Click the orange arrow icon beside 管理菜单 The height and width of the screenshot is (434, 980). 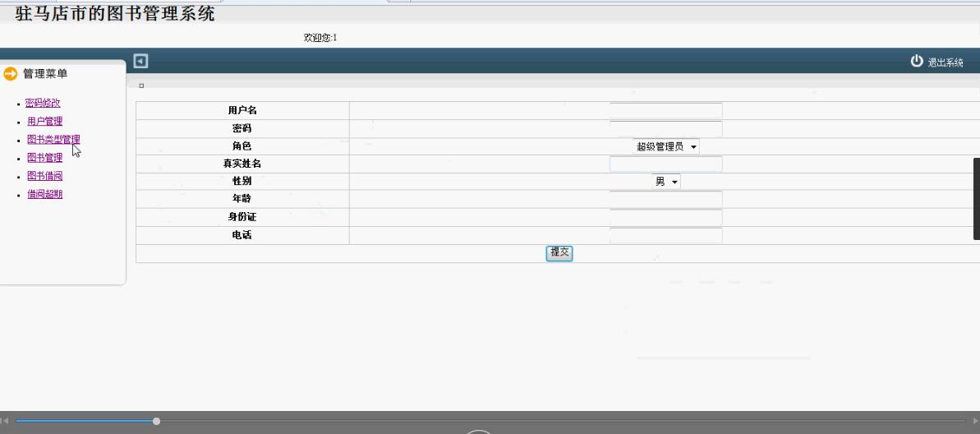click(x=10, y=74)
